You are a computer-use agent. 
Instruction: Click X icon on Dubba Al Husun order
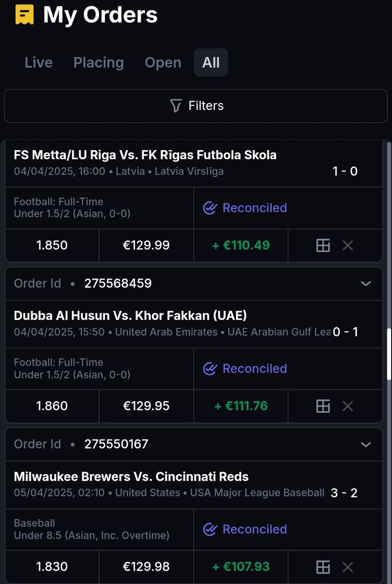(x=348, y=406)
